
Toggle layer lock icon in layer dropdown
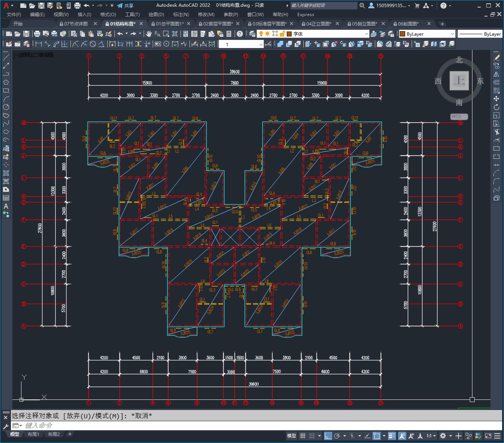282,34
